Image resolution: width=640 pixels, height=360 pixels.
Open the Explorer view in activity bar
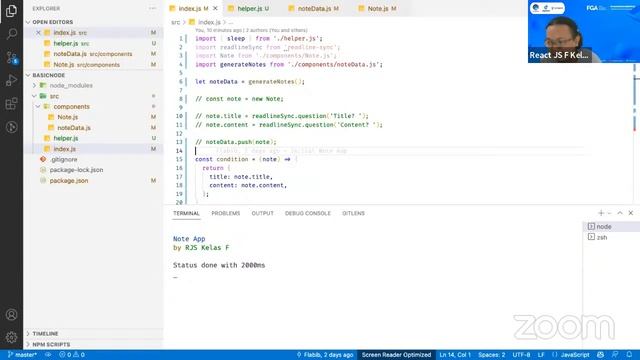coord(11,11)
